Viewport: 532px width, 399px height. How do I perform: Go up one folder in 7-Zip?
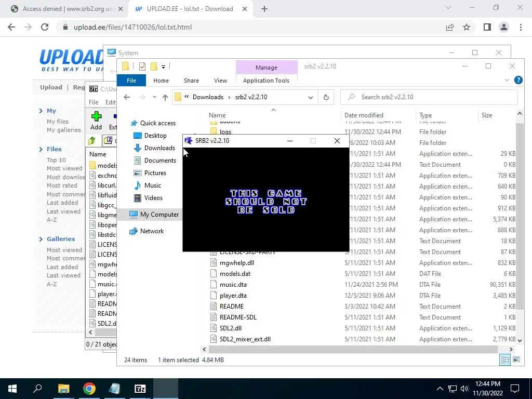(x=92, y=140)
